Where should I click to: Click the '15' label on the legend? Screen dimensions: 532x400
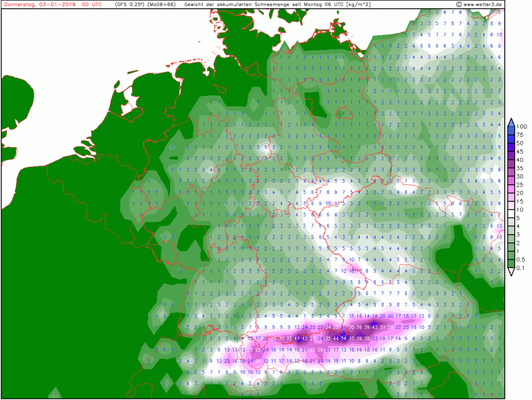click(521, 201)
